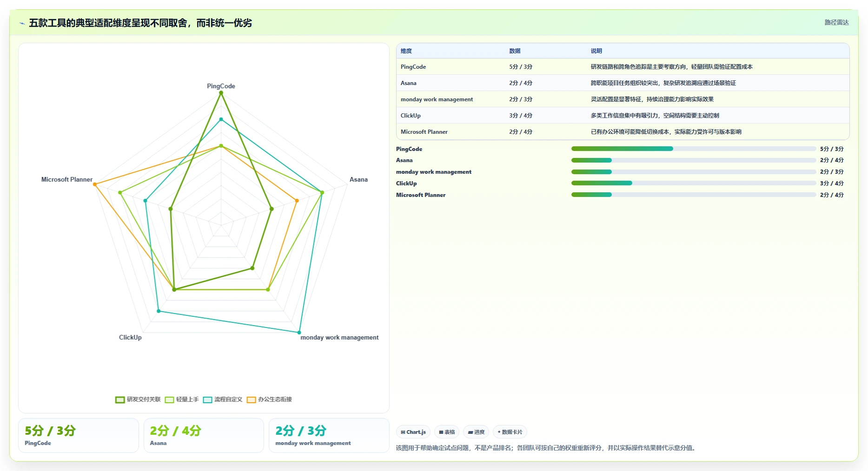The width and height of the screenshot is (868, 471).
Task: Click the Chart.js tag chip
Action: tap(413, 432)
